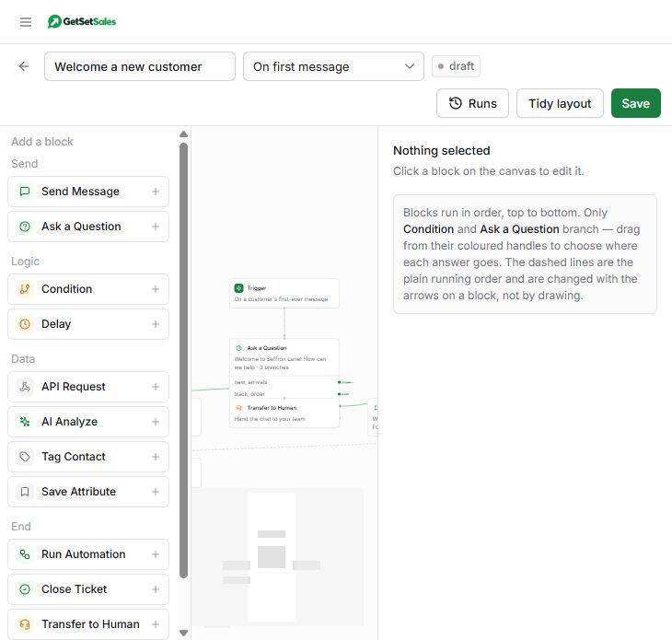Click the canvas minimap preview

pyautogui.click(x=277, y=557)
